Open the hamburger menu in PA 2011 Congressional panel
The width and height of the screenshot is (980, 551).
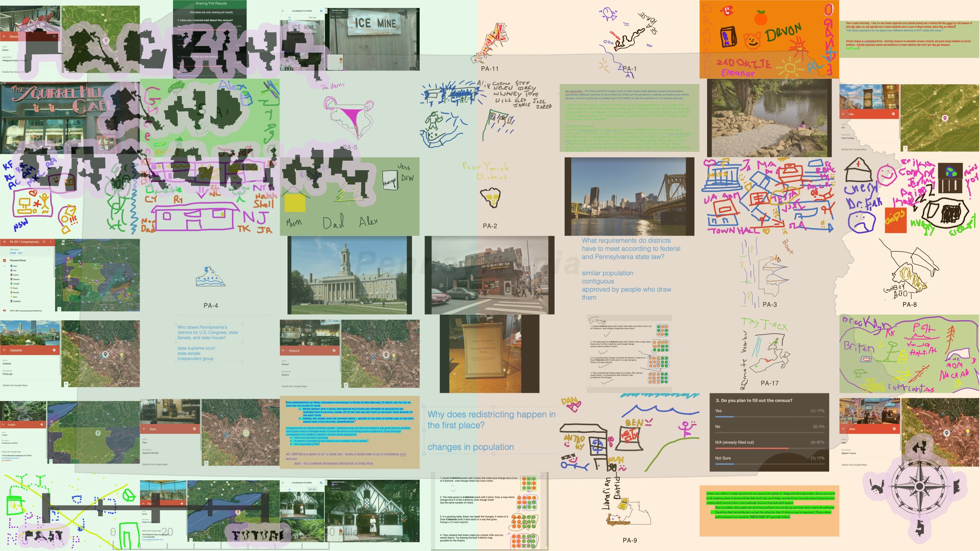point(4,242)
